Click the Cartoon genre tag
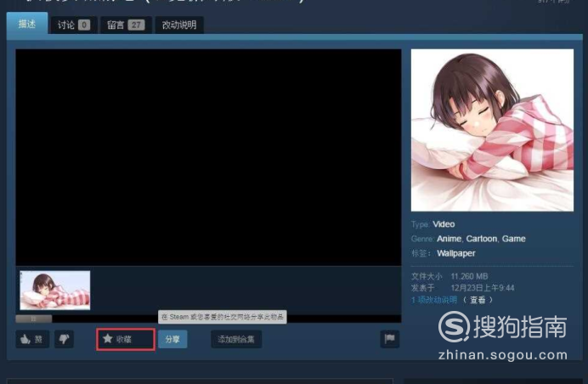The image size is (588, 384). [482, 239]
